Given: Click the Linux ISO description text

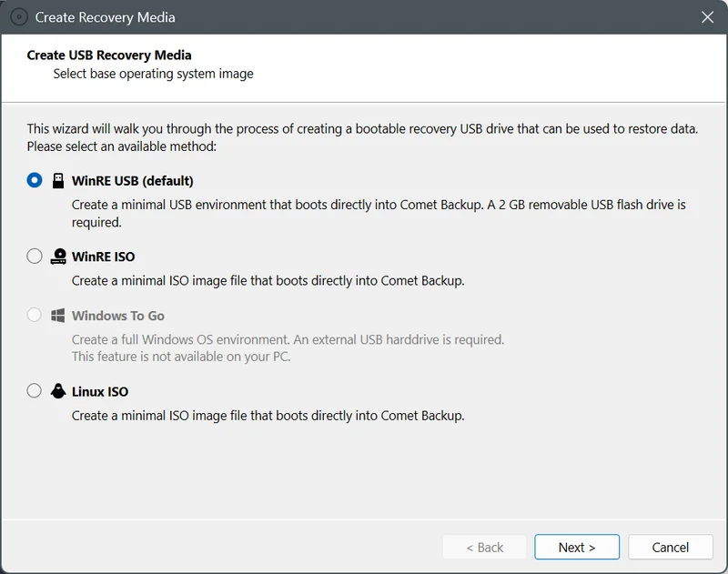Looking at the screenshot, I should click(x=268, y=416).
